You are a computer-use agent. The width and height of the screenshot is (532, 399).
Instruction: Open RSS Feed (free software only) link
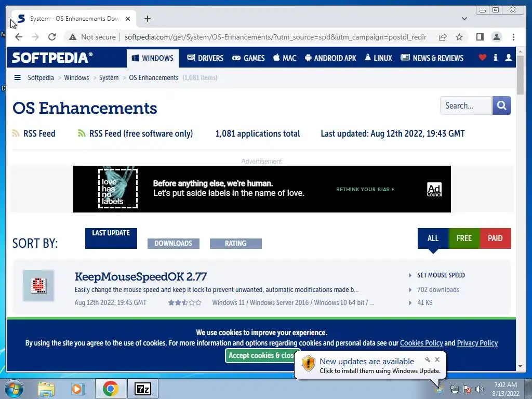[x=141, y=134]
